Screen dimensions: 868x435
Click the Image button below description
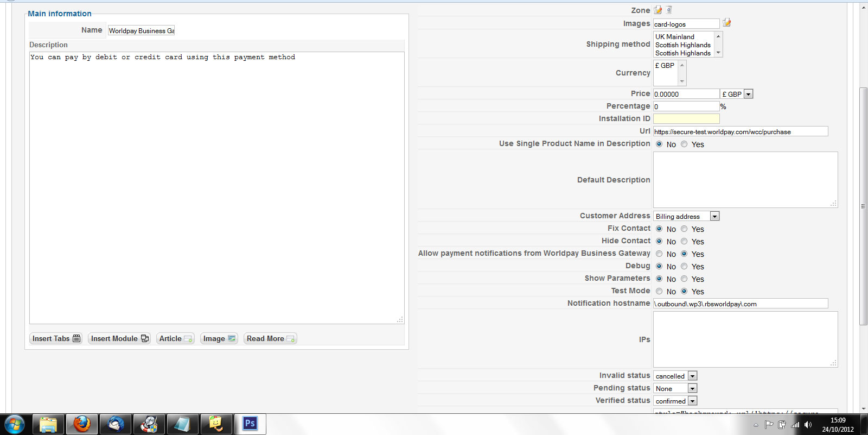click(219, 338)
